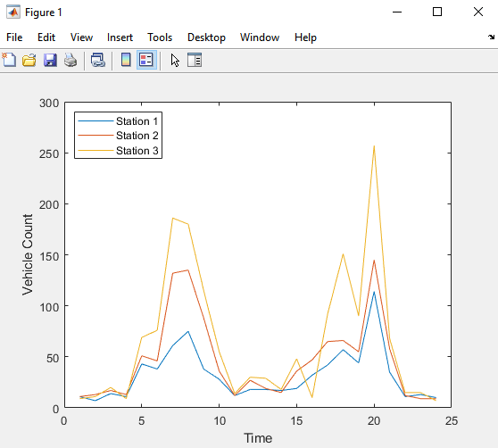The height and width of the screenshot is (448, 498).
Task: Click y-axis tick label 300
Action: click(49, 104)
